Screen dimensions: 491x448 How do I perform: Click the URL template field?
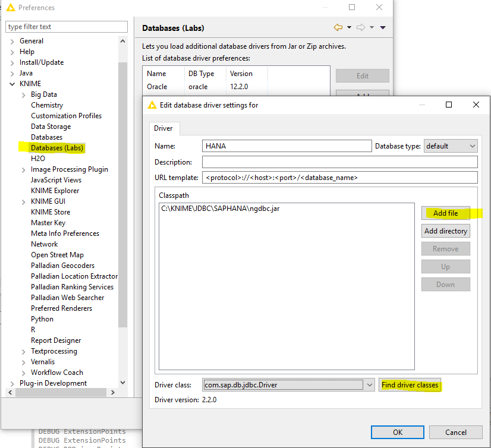tap(340, 178)
